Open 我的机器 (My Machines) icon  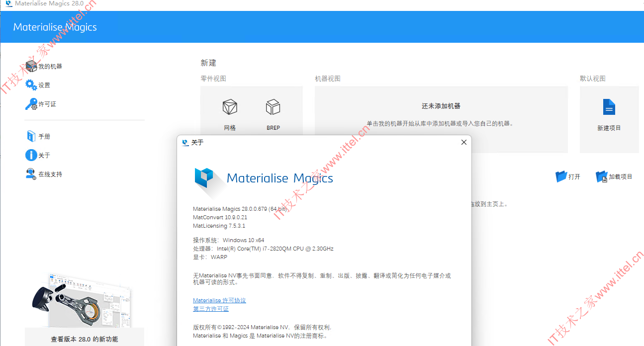point(31,66)
